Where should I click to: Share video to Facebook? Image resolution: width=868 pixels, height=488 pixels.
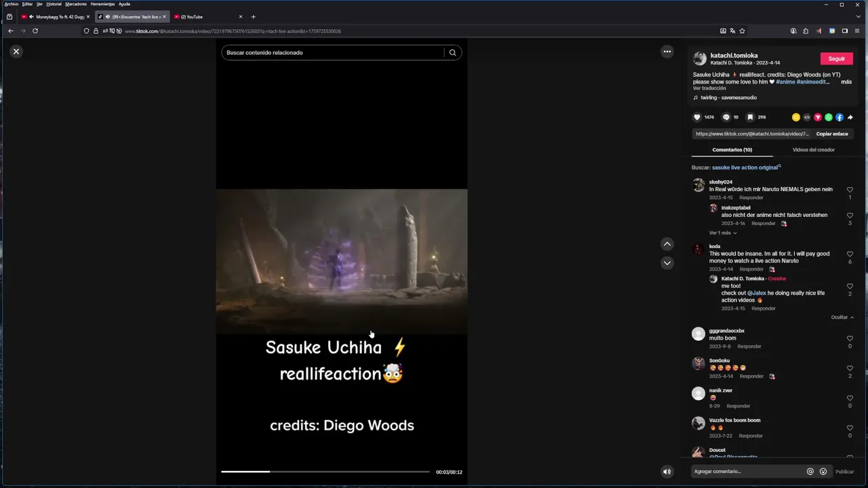point(840,117)
